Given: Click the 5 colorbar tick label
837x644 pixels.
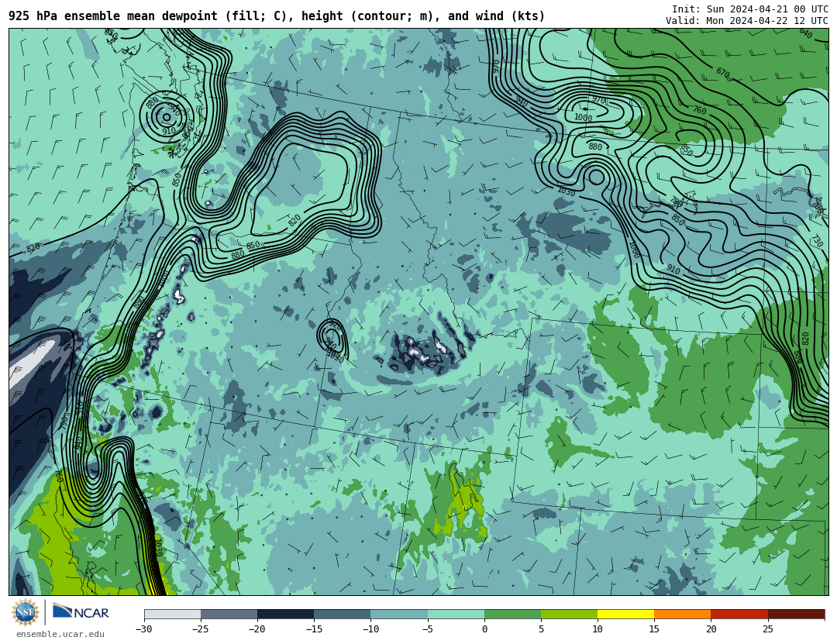Looking at the screenshot, I should click(541, 629).
